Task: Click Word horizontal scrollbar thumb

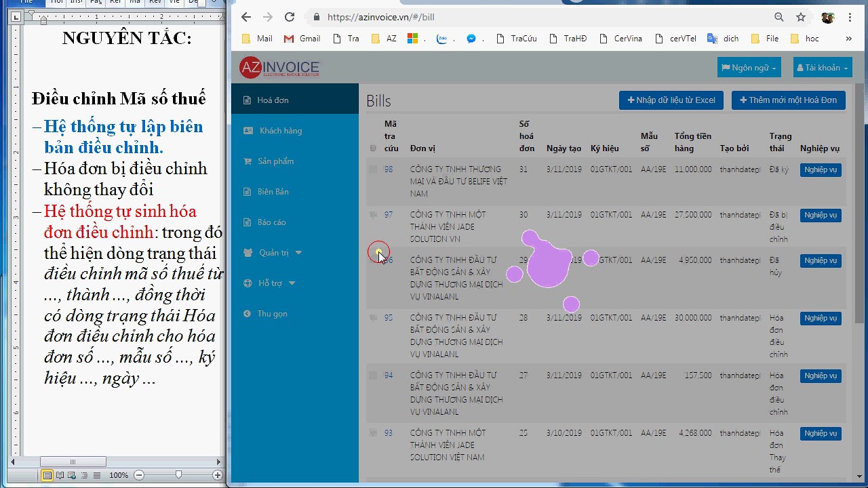Action: click(73, 462)
